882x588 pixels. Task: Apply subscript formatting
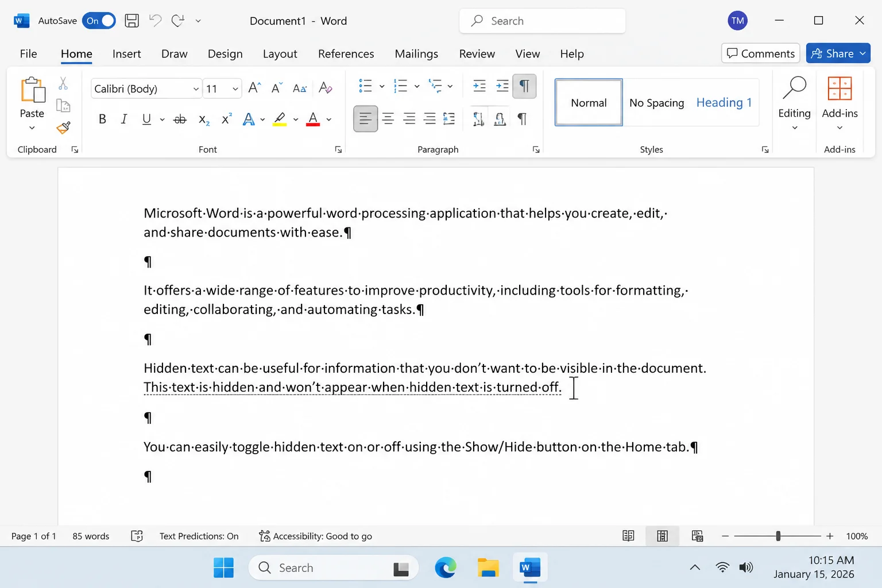point(204,119)
